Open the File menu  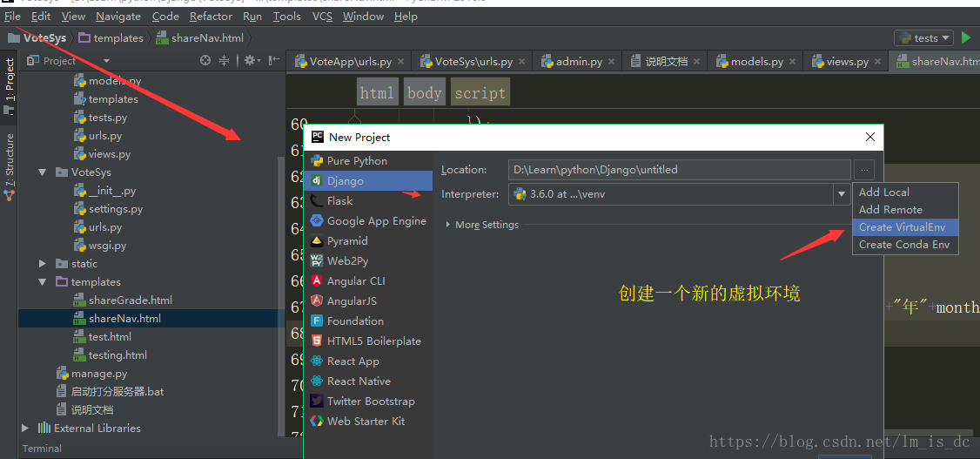pyautogui.click(x=12, y=17)
